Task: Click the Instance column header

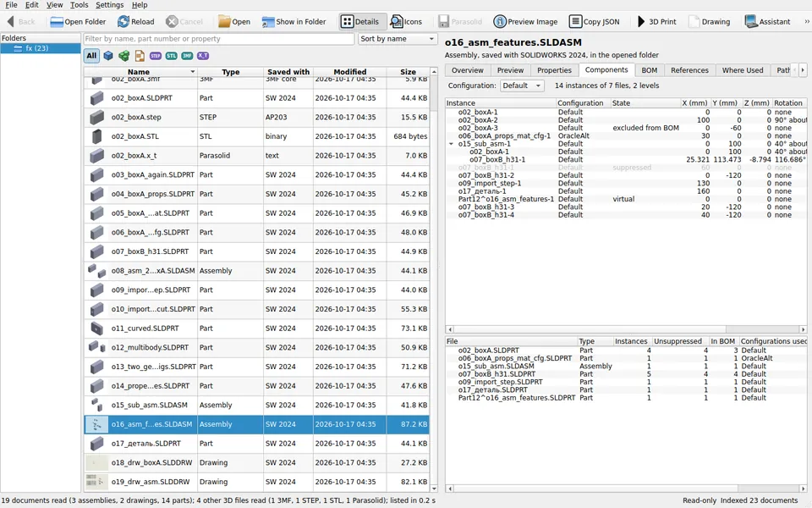Action: click(501, 103)
